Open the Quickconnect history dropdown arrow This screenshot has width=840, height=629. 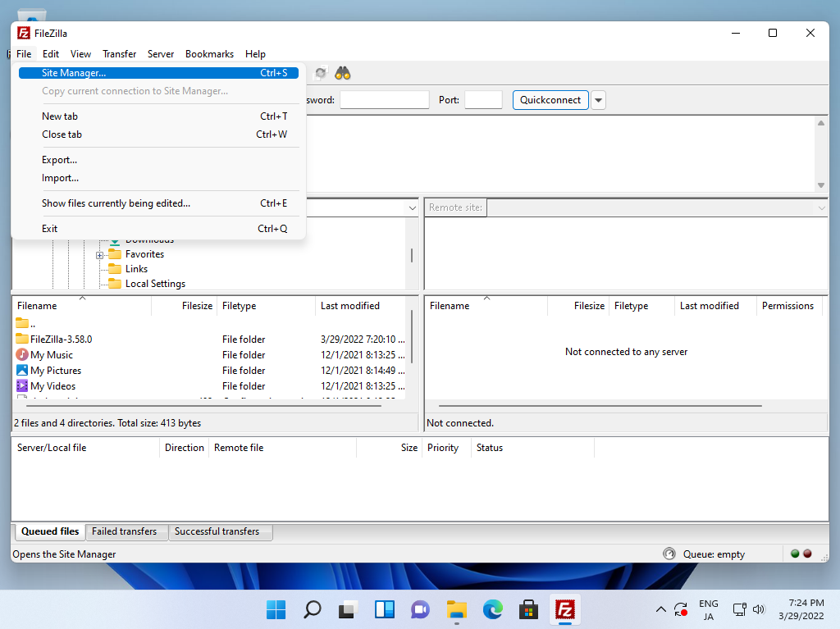point(598,100)
